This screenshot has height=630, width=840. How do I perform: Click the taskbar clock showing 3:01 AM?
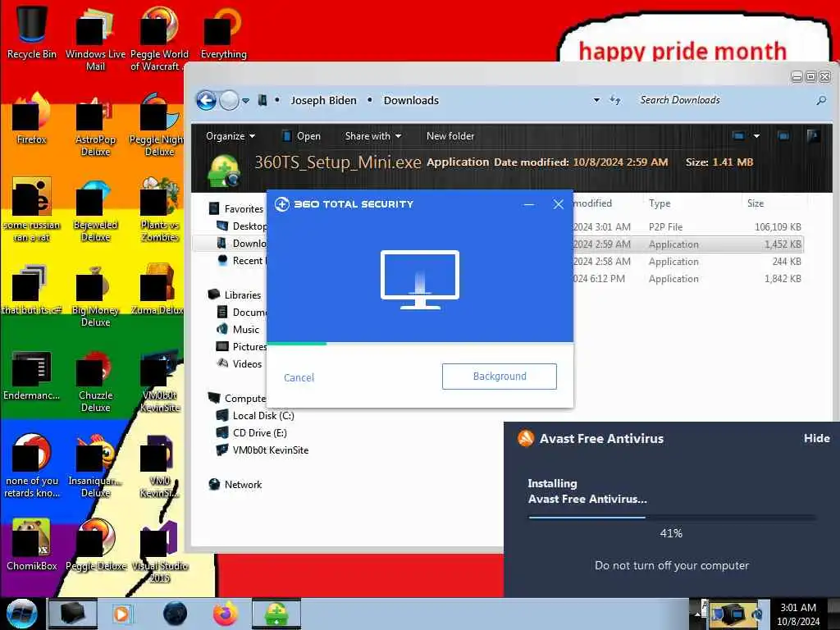798,614
